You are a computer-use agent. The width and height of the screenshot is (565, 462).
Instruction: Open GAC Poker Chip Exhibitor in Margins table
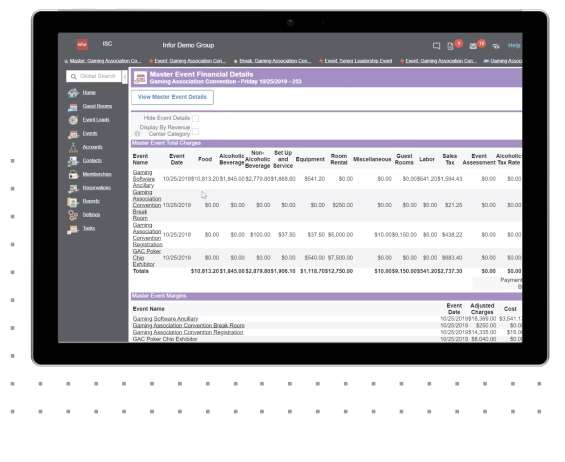click(x=165, y=339)
